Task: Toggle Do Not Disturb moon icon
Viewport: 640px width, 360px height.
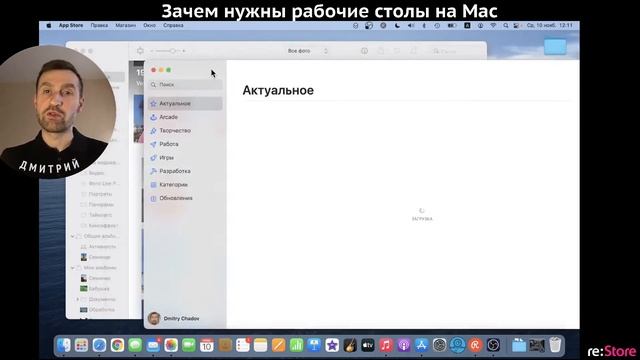Action: [x=397, y=25]
